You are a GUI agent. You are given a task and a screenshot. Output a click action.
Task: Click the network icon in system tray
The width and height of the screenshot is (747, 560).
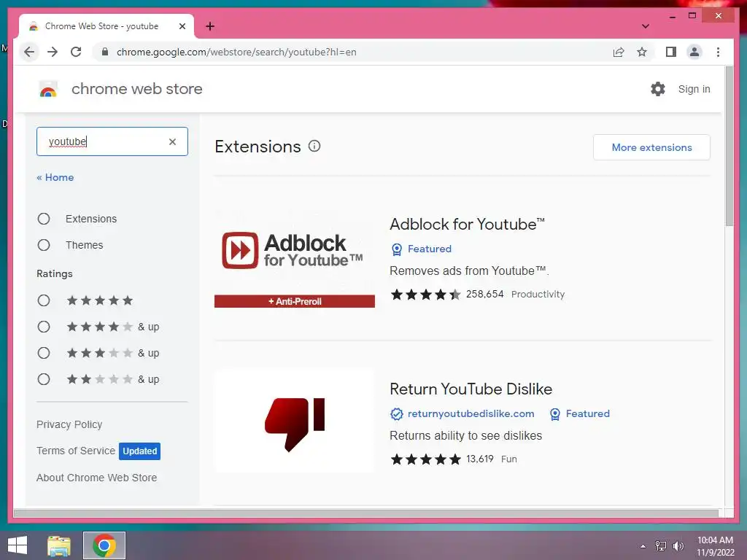point(661,546)
